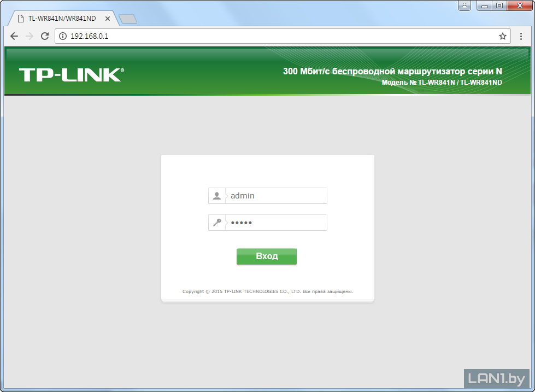Click the key icon beside password
535x392 pixels.
(x=216, y=223)
